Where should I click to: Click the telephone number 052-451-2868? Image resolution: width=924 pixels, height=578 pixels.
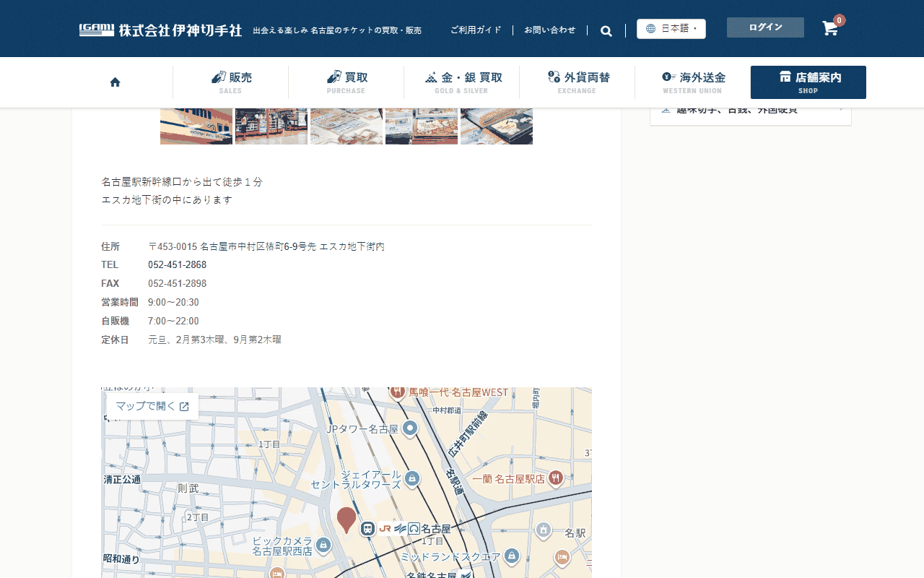pyautogui.click(x=178, y=265)
